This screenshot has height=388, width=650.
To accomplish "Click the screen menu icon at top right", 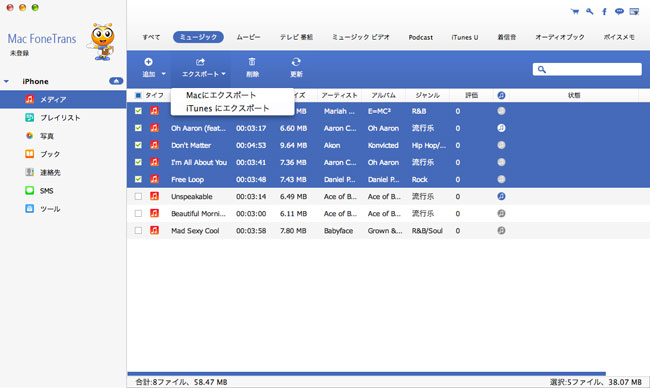I will (634, 12).
